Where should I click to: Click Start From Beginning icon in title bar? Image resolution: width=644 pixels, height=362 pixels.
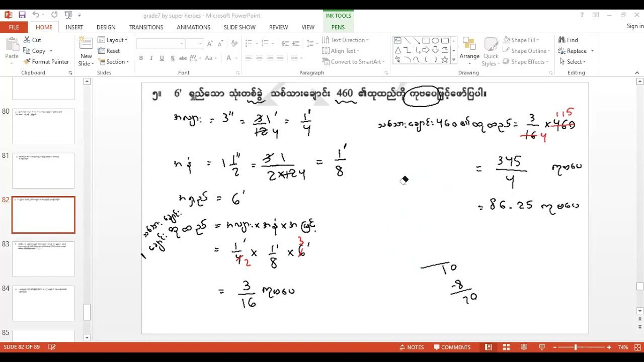pos(69,15)
